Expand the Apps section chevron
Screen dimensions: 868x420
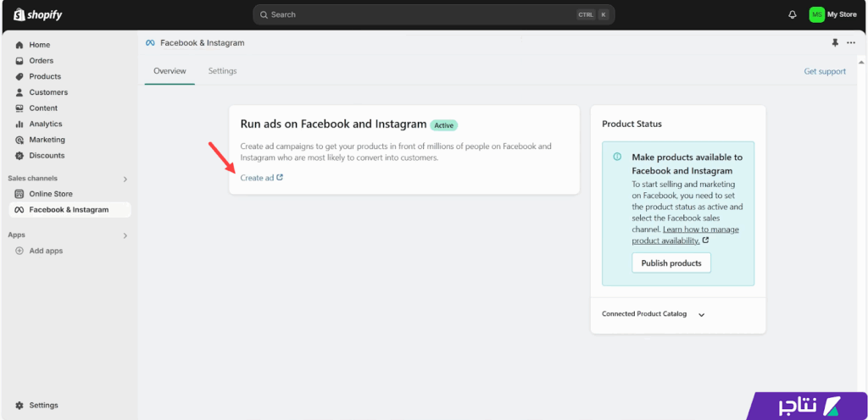(x=125, y=235)
